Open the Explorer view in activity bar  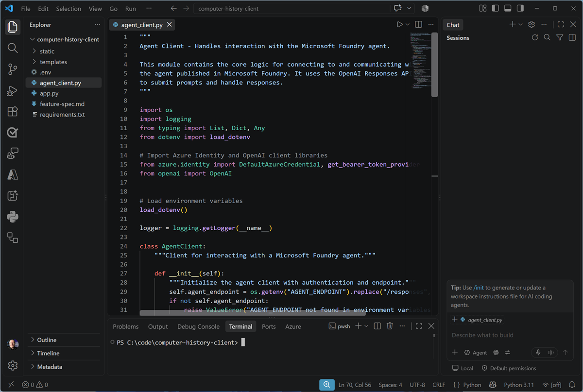coord(13,27)
